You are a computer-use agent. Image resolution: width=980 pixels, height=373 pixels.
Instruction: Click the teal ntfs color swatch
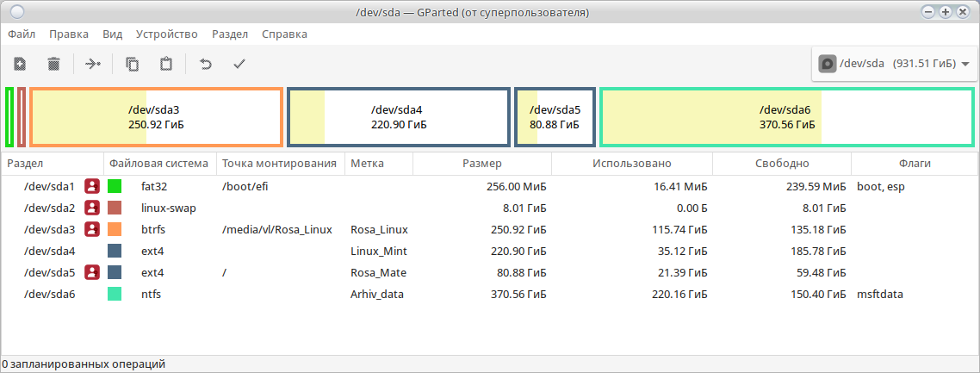tap(115, 294)
